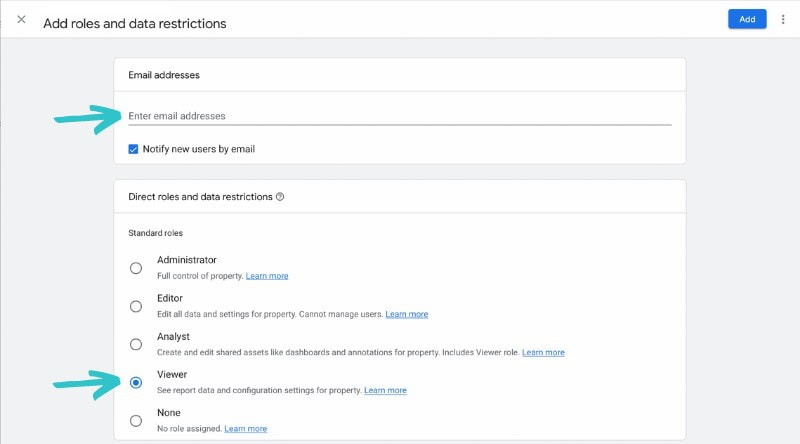The image size is (800, 444).
Task: Select the Viewer role radio button
Action: [136, 382]
